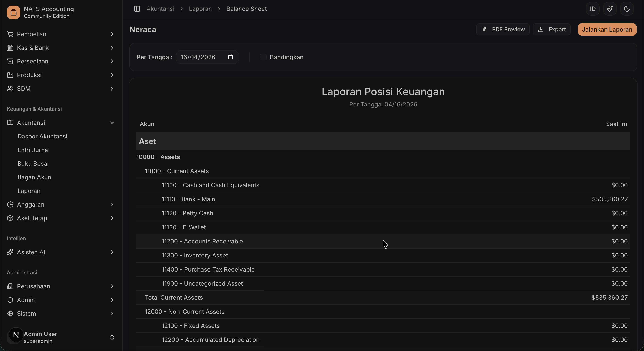Click the 11200 - Accounts Receivable row

[x=383, y=242]
